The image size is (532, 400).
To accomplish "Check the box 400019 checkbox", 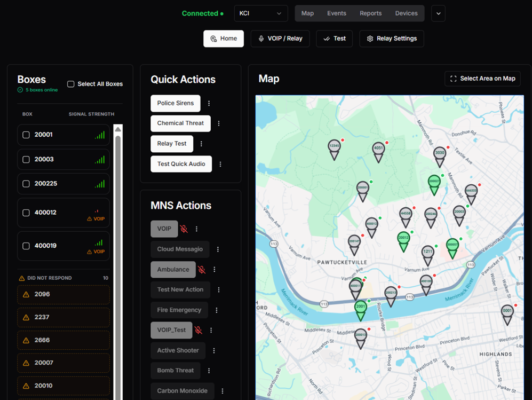I will point(26,246).
